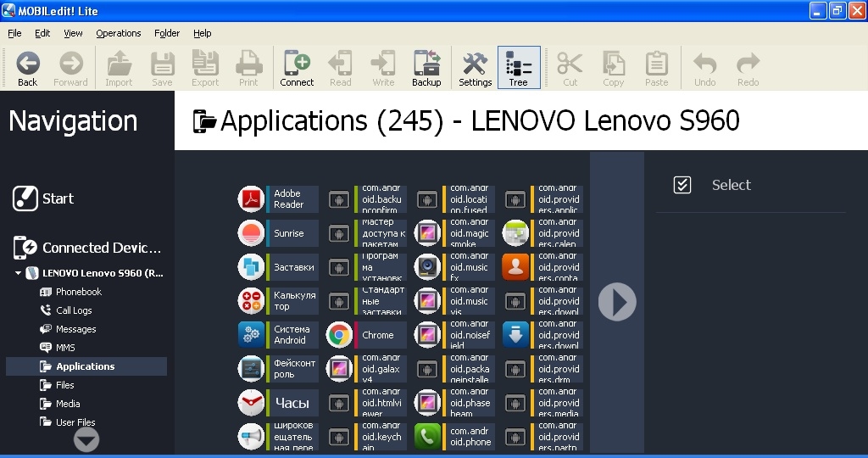868x458 pixels.
Task: Select the Система Android app icon
Action: [x=251, y=335]
